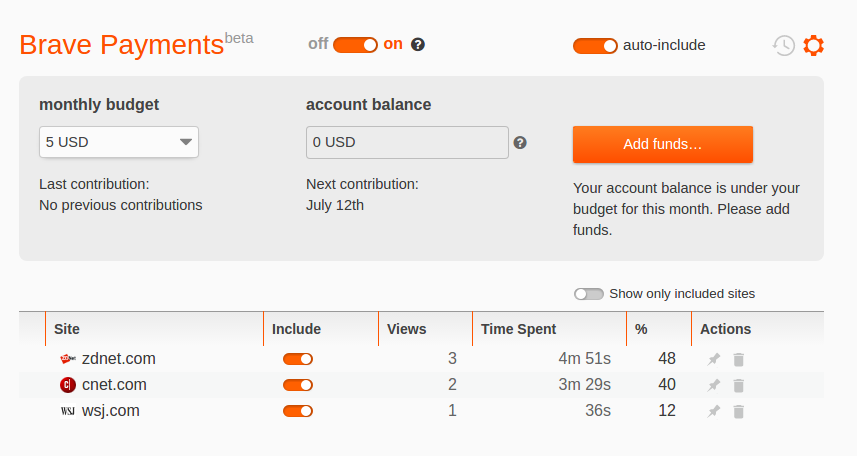Sort the table by Time Spent header
The height and width of the screenshot is (456, 857).
[518, 329]
